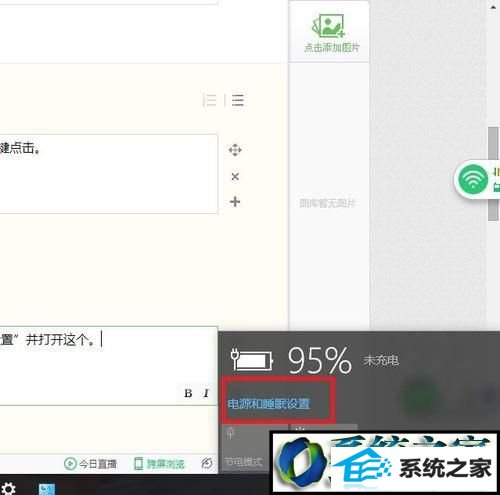500x495 pixels.
Task: Add a new step with plus icon
Action: click(235, 202)
